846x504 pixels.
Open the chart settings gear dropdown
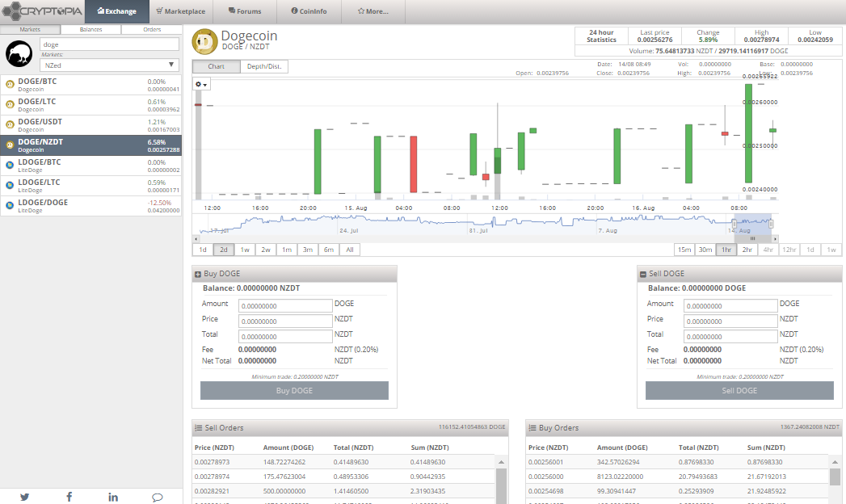click(201, 84)
